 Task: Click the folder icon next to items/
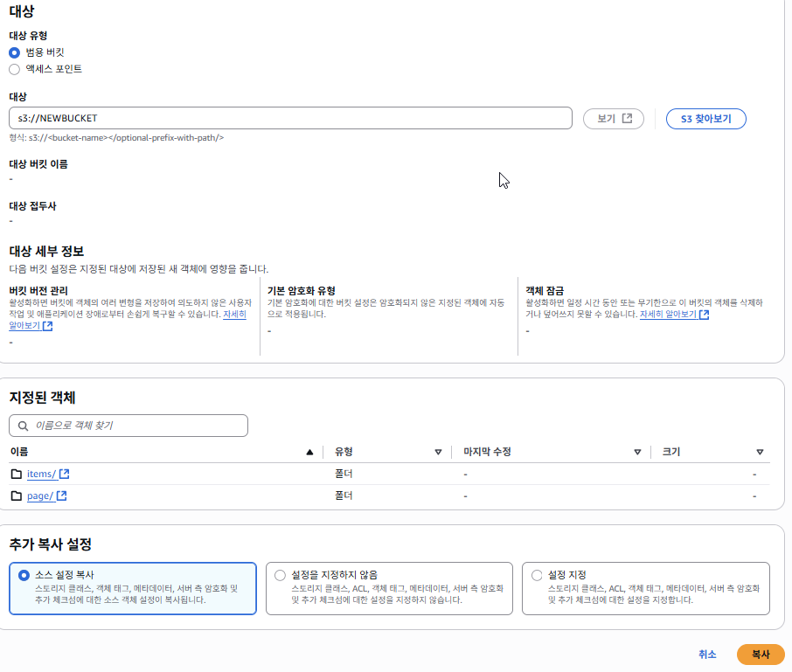[17, 474]
